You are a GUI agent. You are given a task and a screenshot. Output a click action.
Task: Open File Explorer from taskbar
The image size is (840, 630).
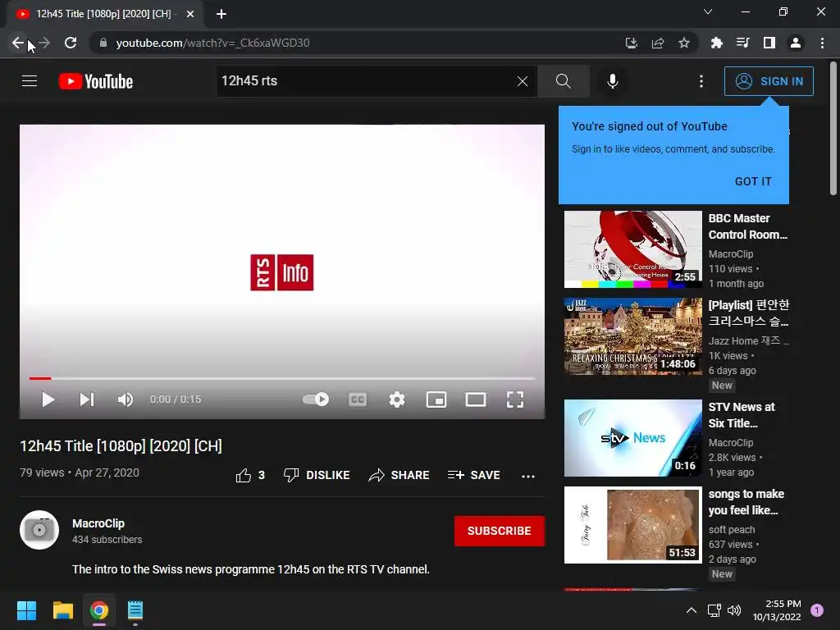[x=62, y=610]
